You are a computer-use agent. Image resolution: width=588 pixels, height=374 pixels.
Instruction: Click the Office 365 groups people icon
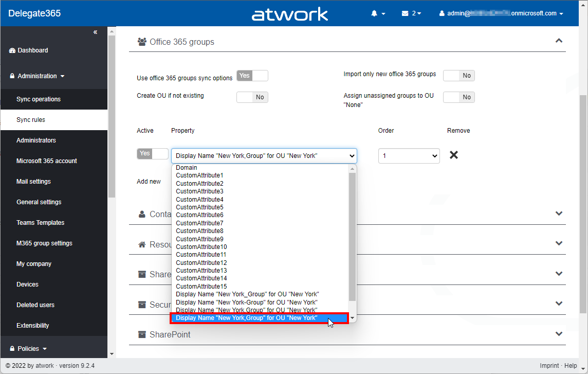pyautogui.click(x=142, y=42)
